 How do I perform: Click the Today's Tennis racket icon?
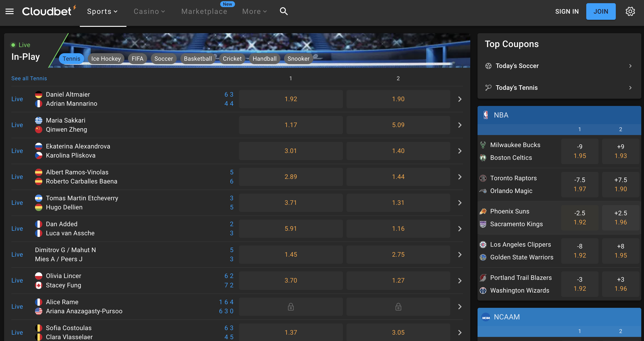[x=488, y=88]
